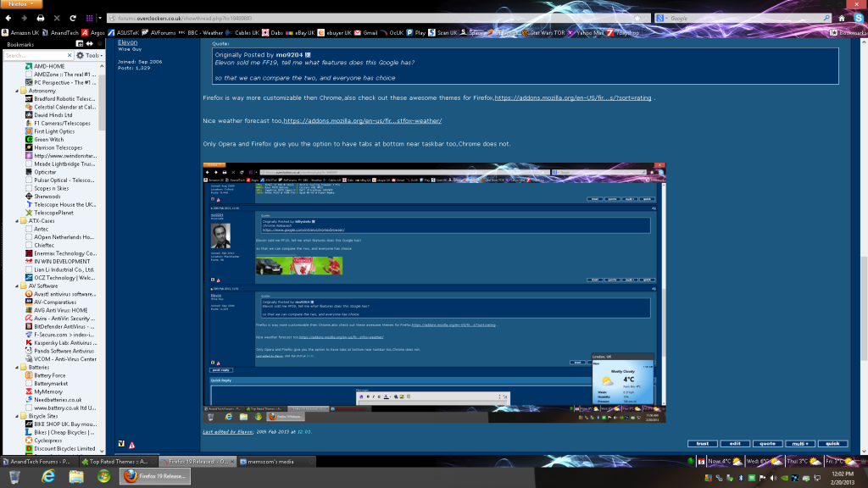
Task: Open MyMemory bookmark
Action: 44,391
